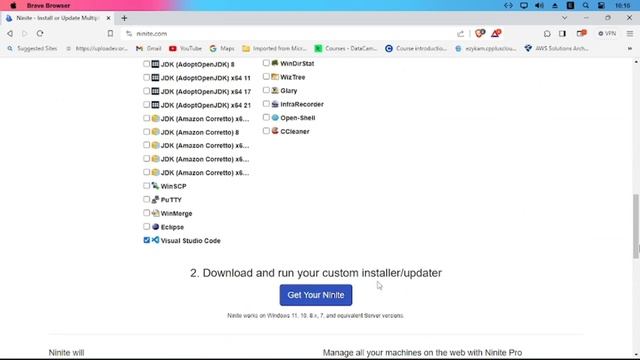Open the Maps bookmark

(222, 48)
